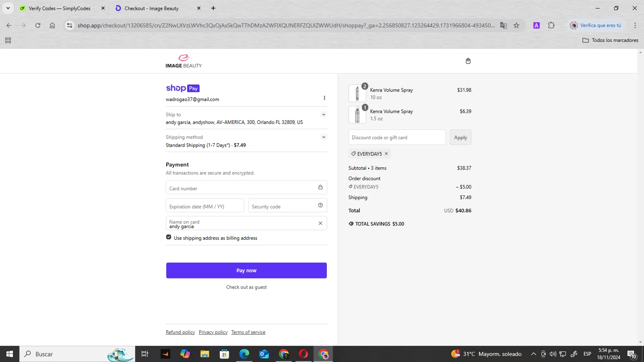
Task: Click the page vertical scrollbar
Action: point(641,197)
